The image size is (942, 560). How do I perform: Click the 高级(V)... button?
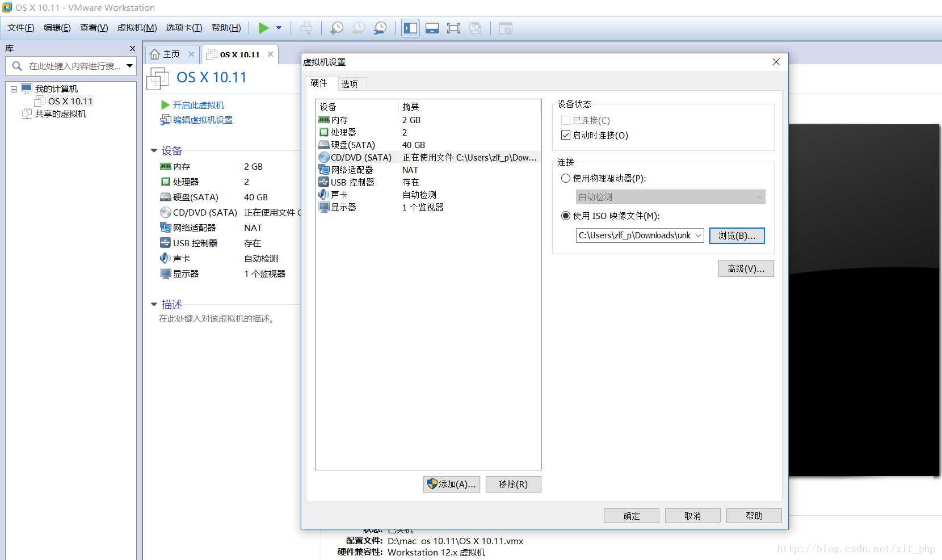(x=746, y=268)
